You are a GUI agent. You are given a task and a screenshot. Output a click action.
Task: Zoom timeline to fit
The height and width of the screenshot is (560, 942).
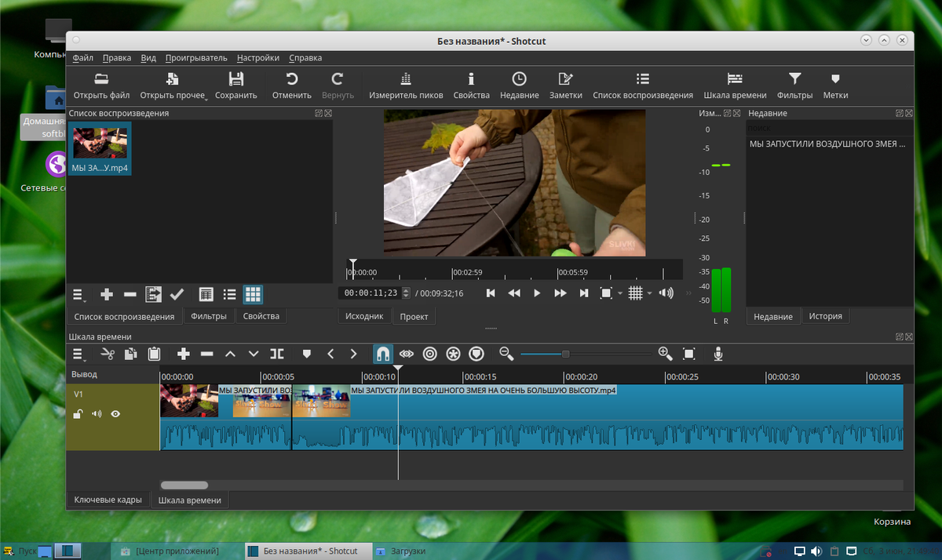tap(689, 354)
